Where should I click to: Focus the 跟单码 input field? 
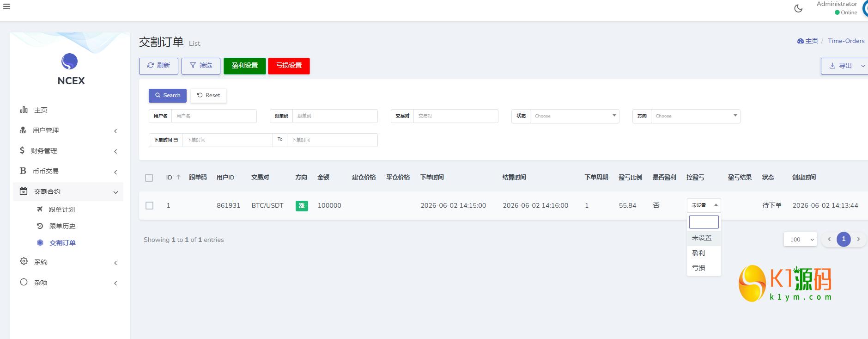[x=335, y=116]
